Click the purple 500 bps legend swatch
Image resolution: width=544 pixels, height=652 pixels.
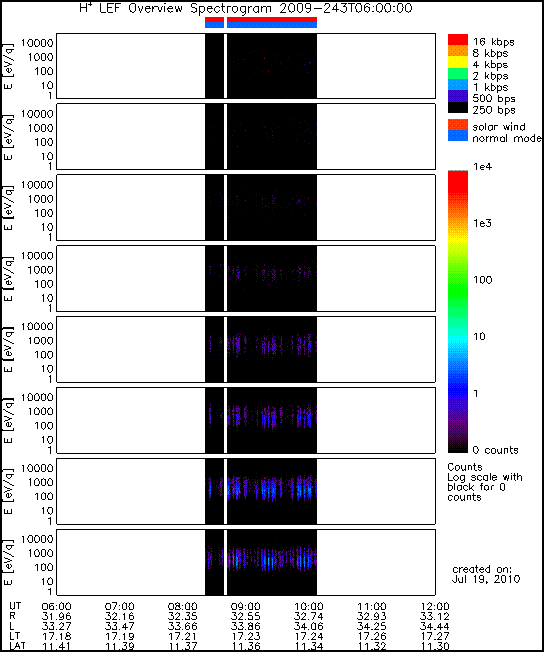457,96
